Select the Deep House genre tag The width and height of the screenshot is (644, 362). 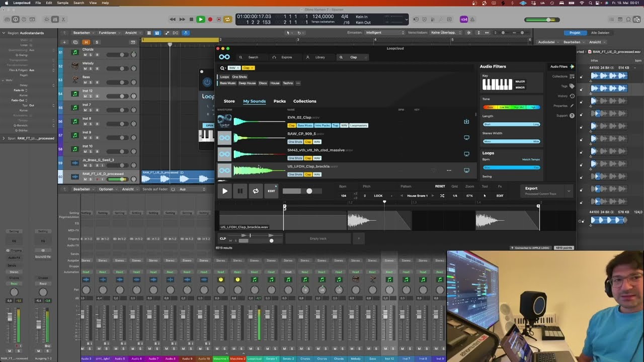point(247,83)
